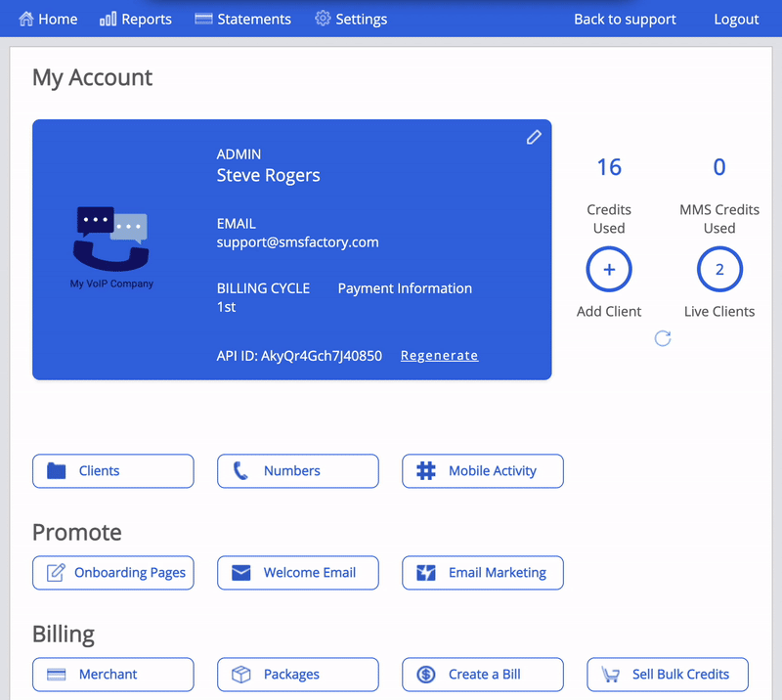Click the Live Clients label
Viewport: 782px width, 700px height.
click(x=719, y=311)
